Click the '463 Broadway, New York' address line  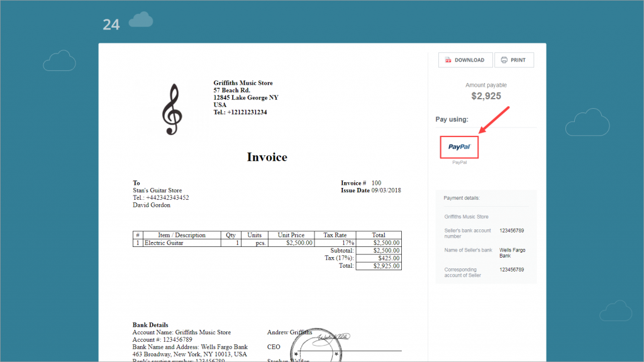(189, 354)
